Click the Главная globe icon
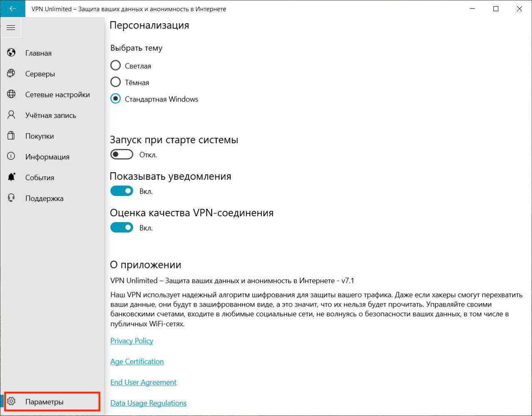This screenshot has width=532, height=416. click(11, 53)
